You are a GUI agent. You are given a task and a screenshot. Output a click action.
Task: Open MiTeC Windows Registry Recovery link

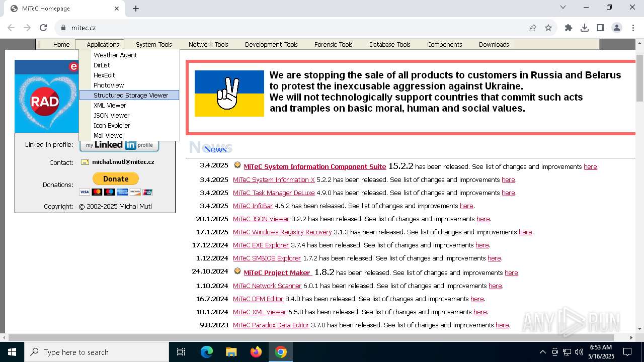(x=282, y=232)
